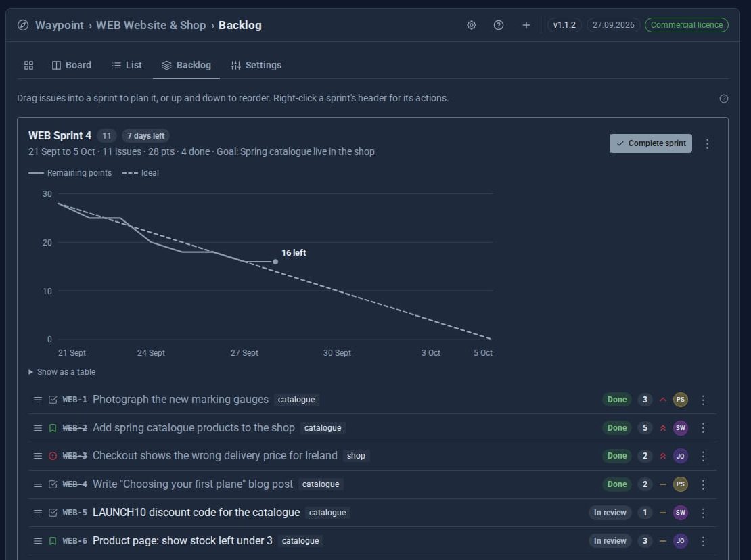The image size is (751, 560).
Task: Click the task type icon of WEB-1
Action: click(x=53, y=400)
